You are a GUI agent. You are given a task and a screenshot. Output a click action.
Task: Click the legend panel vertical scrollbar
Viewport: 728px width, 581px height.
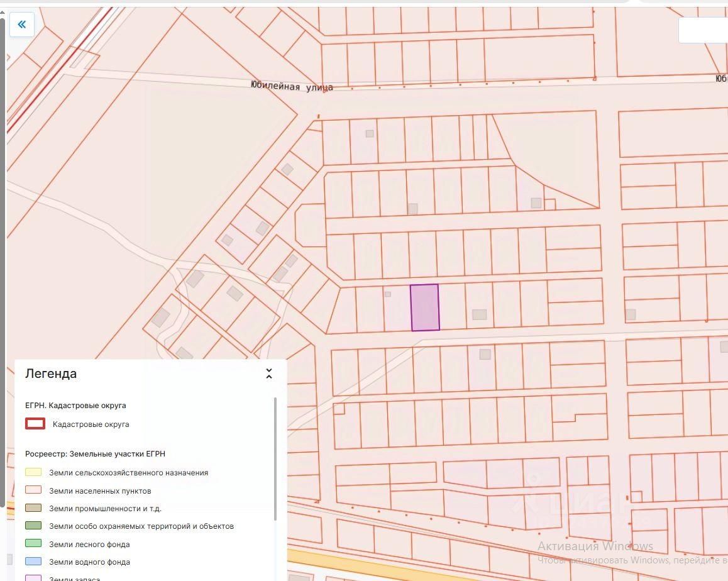click(x=275, y=459)
